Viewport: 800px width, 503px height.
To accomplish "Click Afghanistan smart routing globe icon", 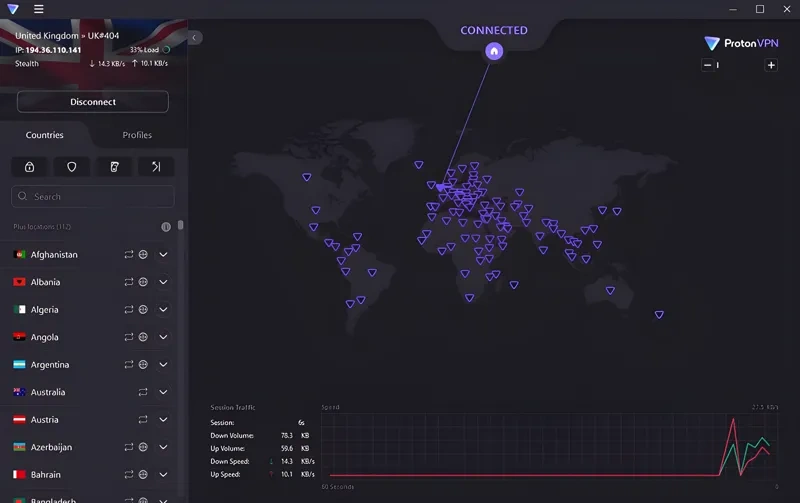I will 143,255.
